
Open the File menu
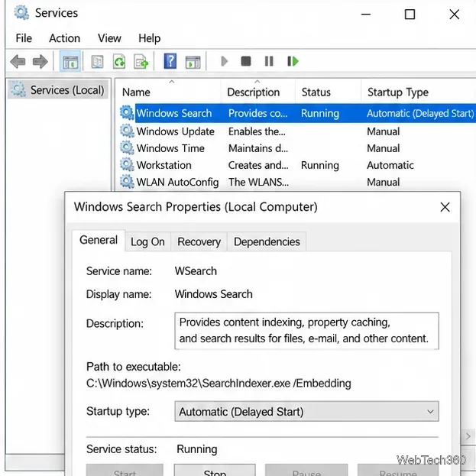(24, 38)
